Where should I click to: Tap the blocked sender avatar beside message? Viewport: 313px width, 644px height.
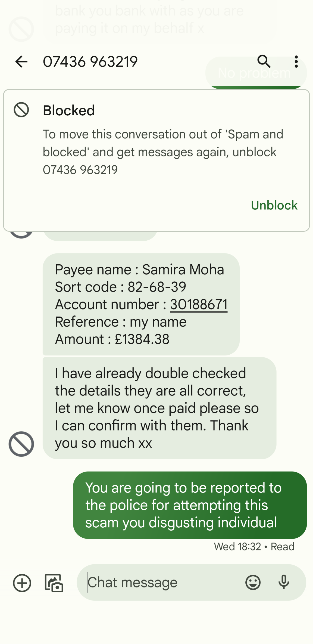point(21,444)
